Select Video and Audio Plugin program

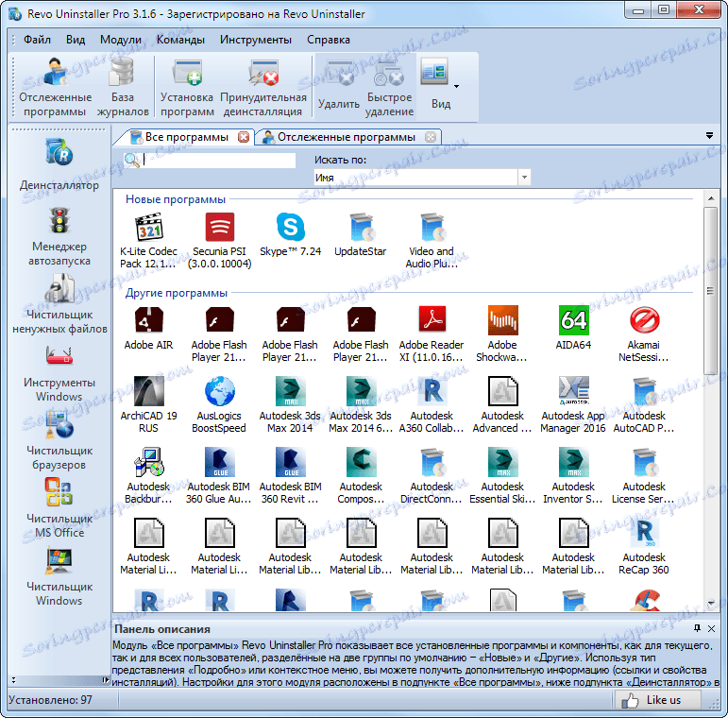coord(432,241)
